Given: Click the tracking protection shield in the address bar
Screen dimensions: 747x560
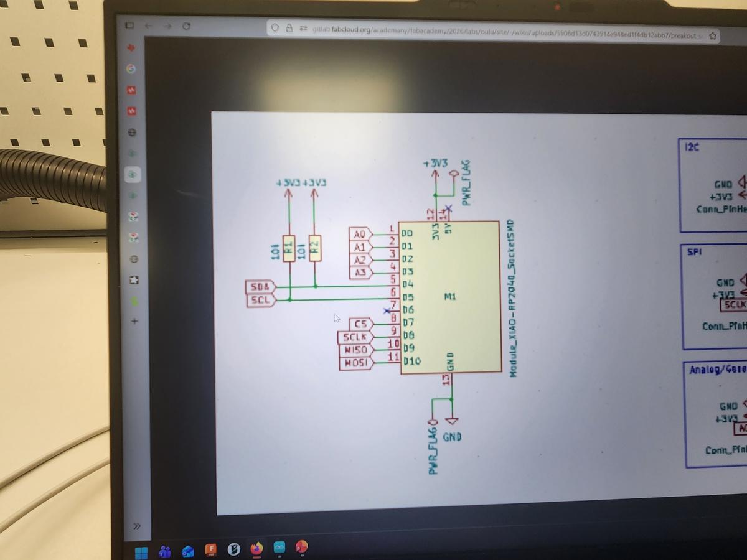Looking at the screenshot, I should click(275, 28).
